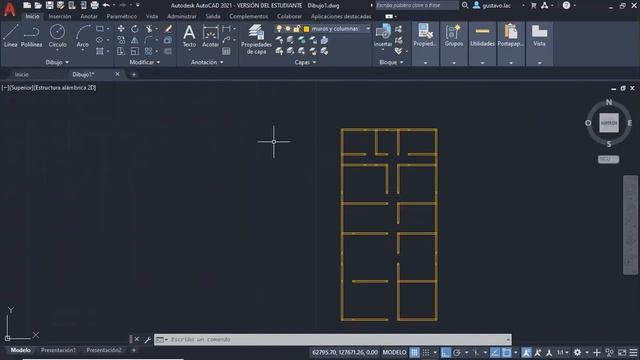Screen dimensions: 640x360
Task: Open the Grupos panel
Action: coord(454,44)
